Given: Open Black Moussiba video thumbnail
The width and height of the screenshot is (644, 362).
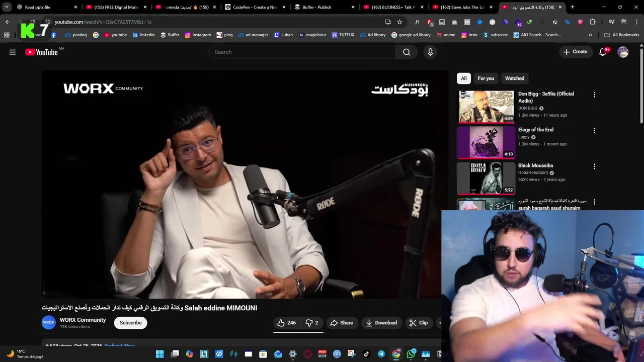Looking at the screenshot, I should (486, 178).
